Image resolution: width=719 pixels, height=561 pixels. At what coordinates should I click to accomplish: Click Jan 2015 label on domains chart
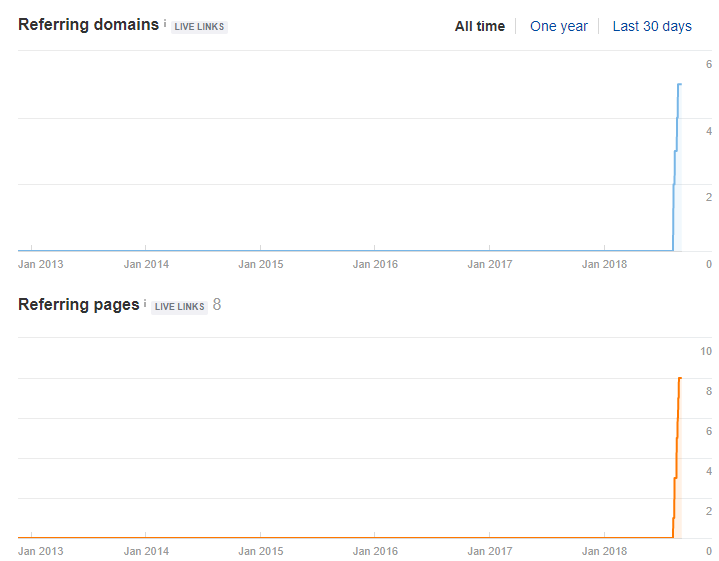click(260, 264)
